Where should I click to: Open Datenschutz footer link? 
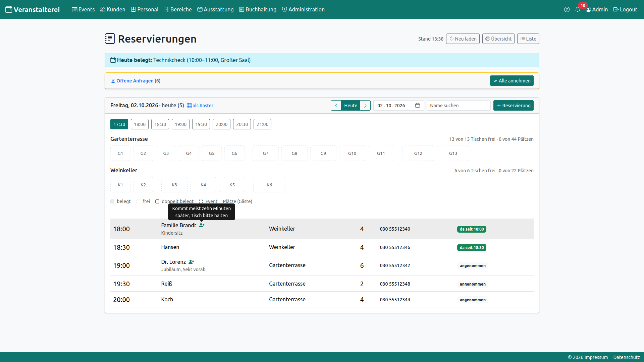[x=627, y=357]
